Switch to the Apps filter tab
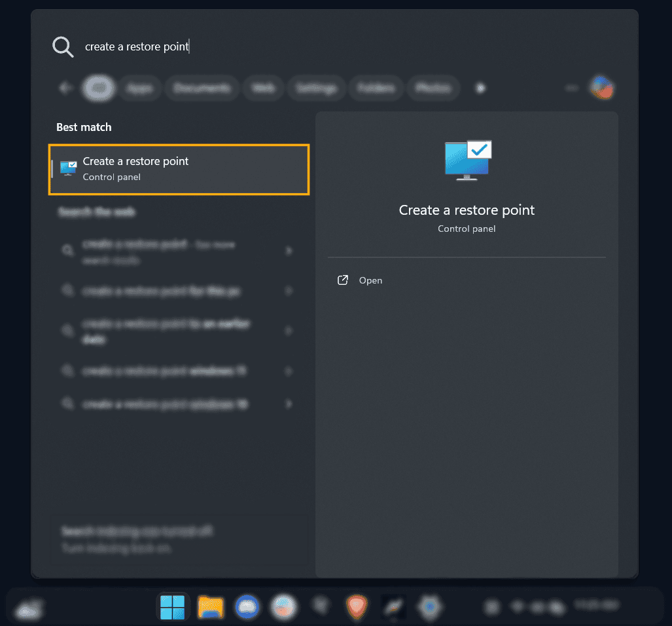The width and height of the screenshot is (672, 626). pyautogui.click(x=139, y=87)
